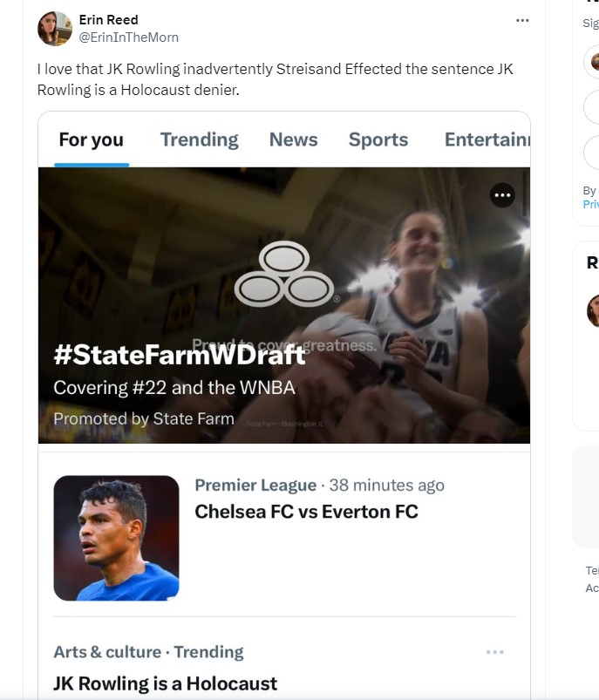Open the JK Rowling is a Holocaust trend
The width and height of the screenshot is (599, 700).
click(166, 683)
